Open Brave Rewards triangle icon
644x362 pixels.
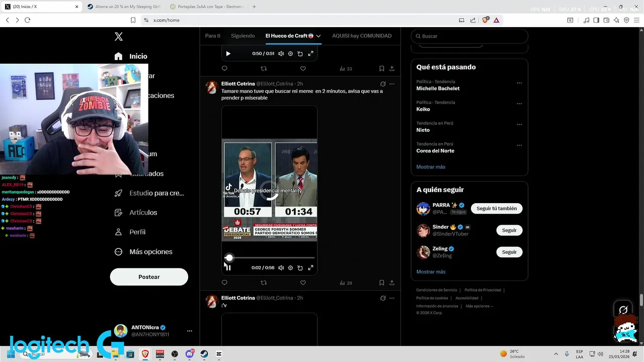click(x=496, y=20)
